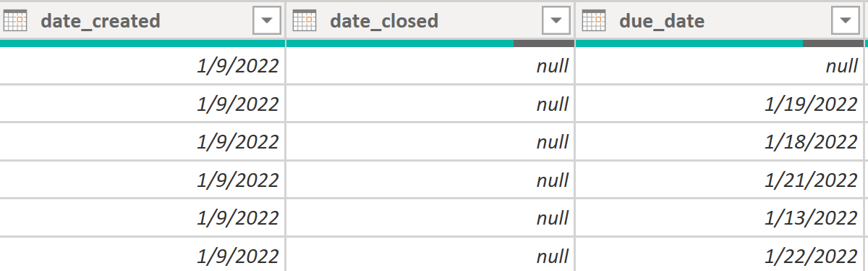
Task: Select first row date_created cell 1/9/2022
Action: coord(142,67)
